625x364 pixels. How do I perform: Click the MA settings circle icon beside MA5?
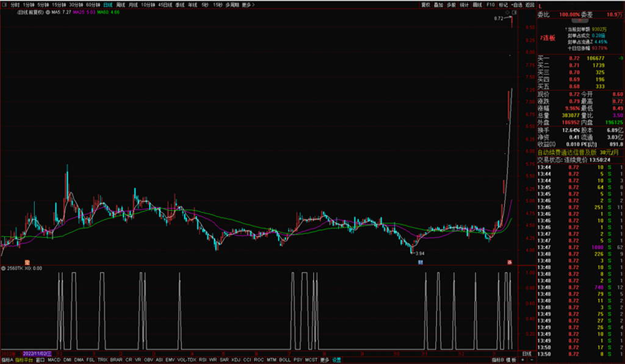[x=48, y=12]
